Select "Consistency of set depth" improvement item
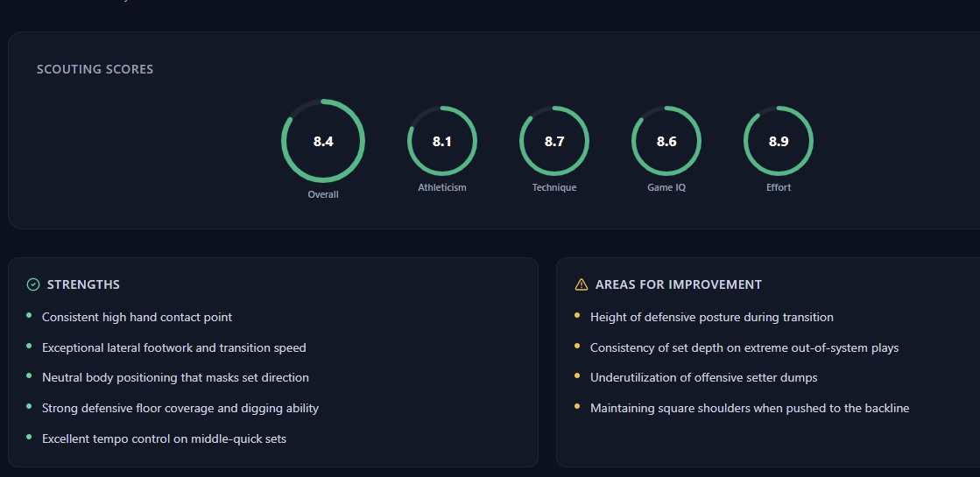This screenshot has width=980, height=477. (744, 347)
